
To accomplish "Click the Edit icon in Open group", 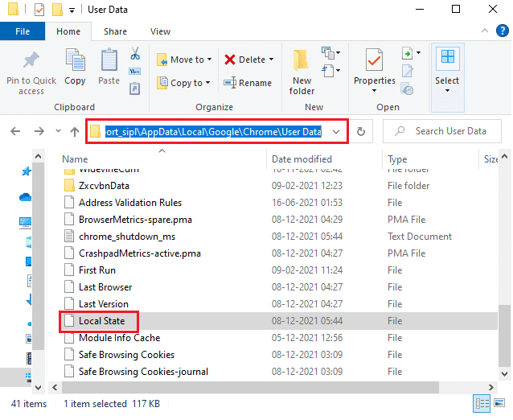I will (x=408, y=71).
